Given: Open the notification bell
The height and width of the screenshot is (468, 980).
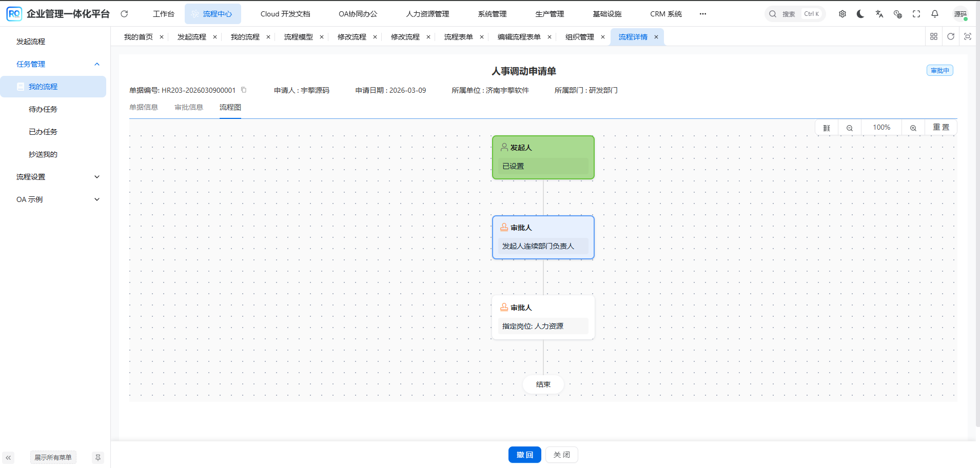Looking at the screenshot, I should tap(935, 14).
